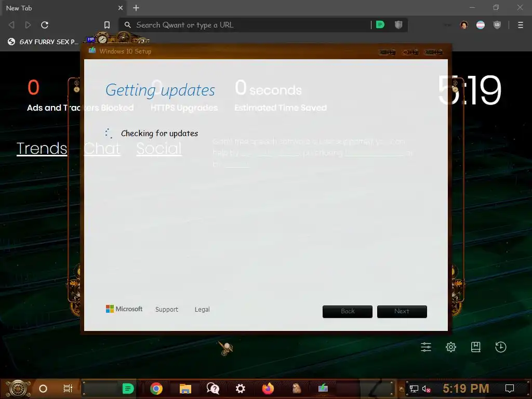Close the New Tab tab
Image resolution: width=532 pixels, height=399 pixels.
click(x=121, y=8)
